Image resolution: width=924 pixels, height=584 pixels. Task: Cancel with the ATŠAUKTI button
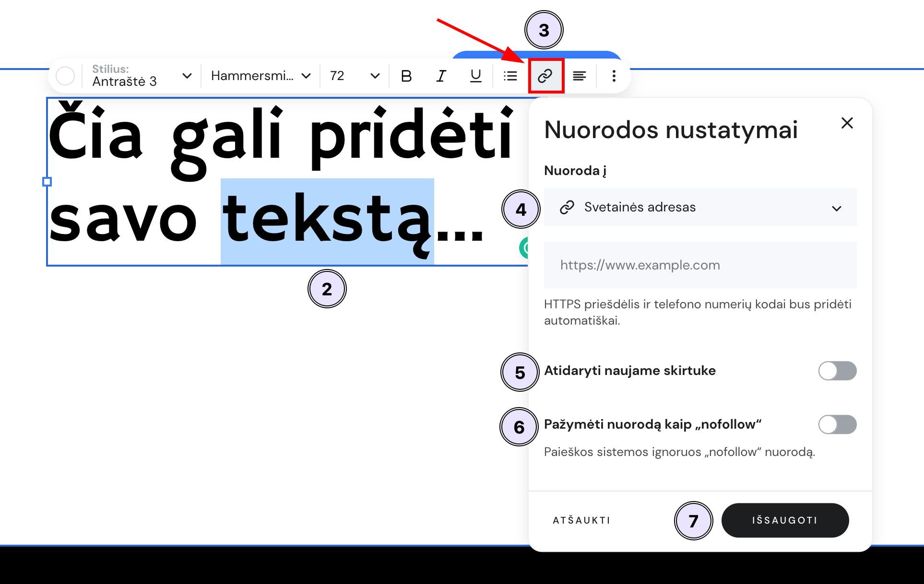(581, 520)
